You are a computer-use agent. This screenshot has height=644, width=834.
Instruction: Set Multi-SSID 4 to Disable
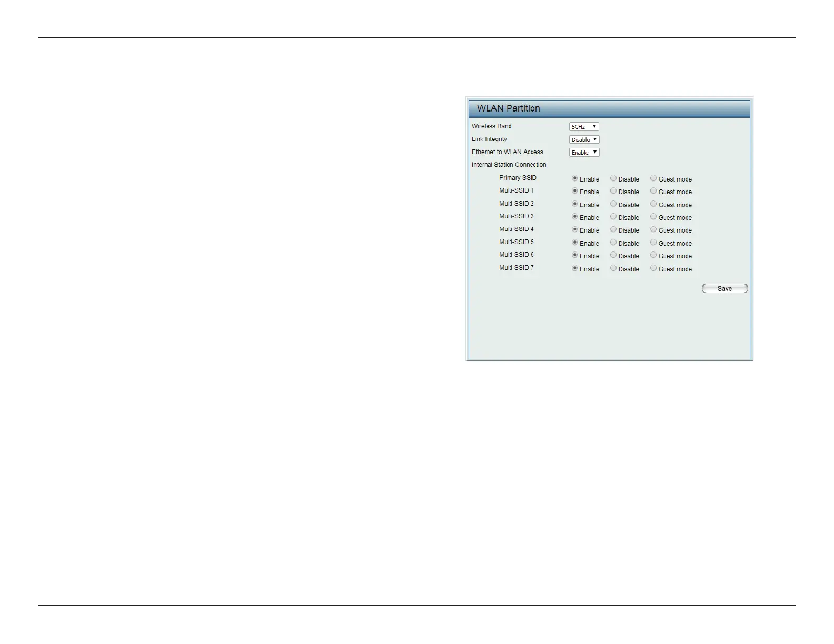[613, 229]
